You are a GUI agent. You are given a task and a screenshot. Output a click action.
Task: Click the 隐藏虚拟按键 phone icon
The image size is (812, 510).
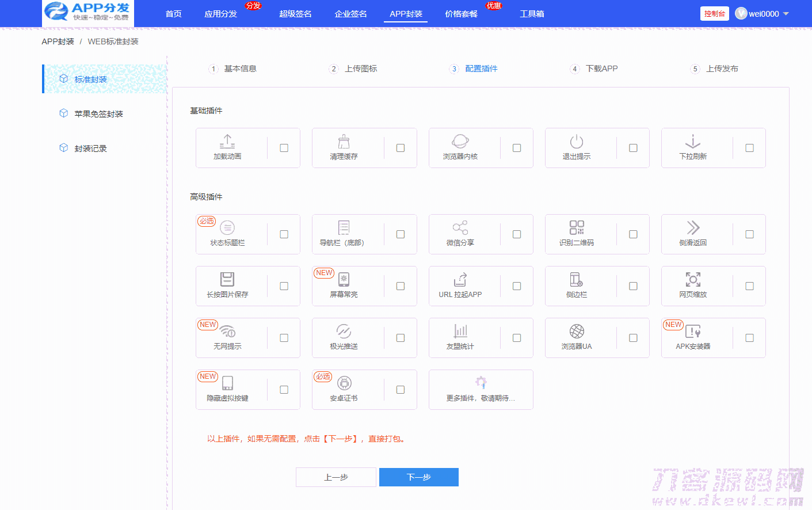tap(227, 383)
